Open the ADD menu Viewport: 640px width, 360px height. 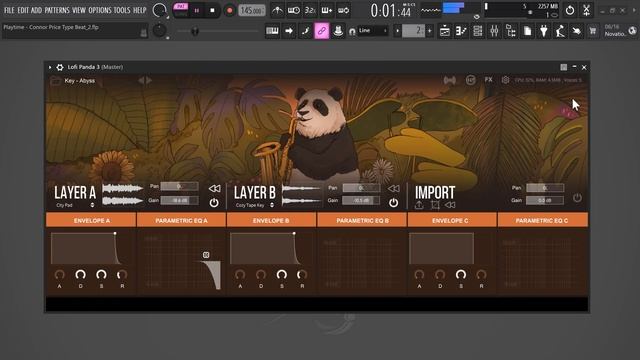(36, 10)
